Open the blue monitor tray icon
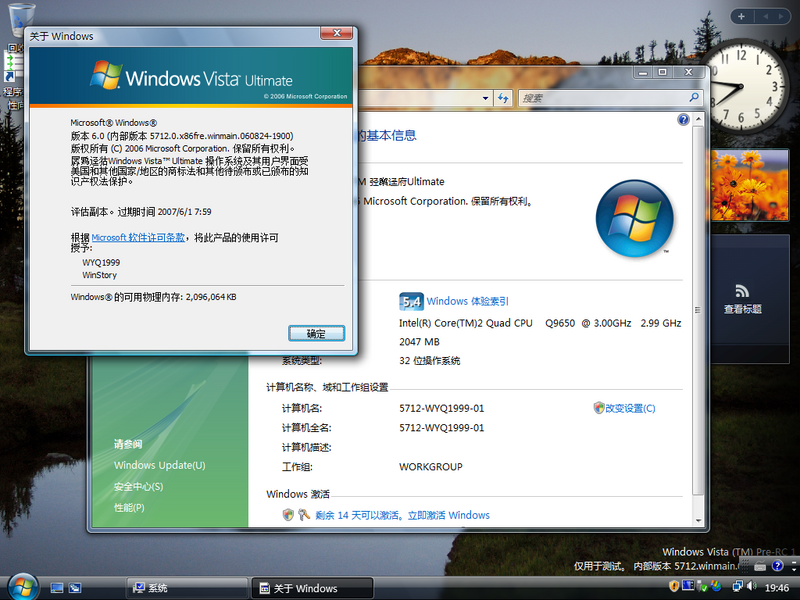Screen dimensions: 800x600 point(688,585)
